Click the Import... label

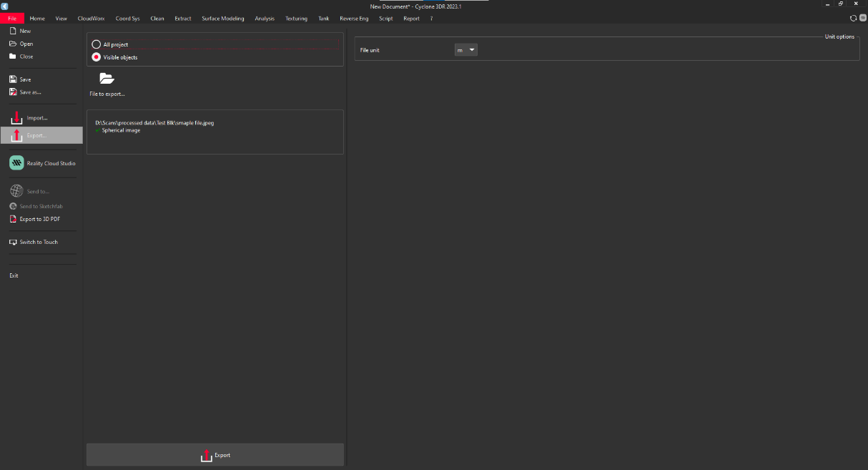point(37,117)
